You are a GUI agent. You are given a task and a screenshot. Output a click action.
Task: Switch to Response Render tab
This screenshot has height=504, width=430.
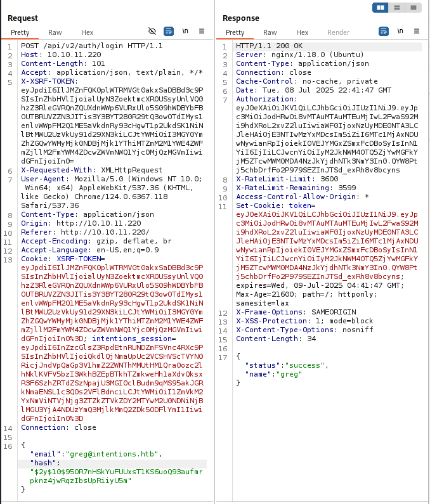pyautogui.click(x=338, y=32)
